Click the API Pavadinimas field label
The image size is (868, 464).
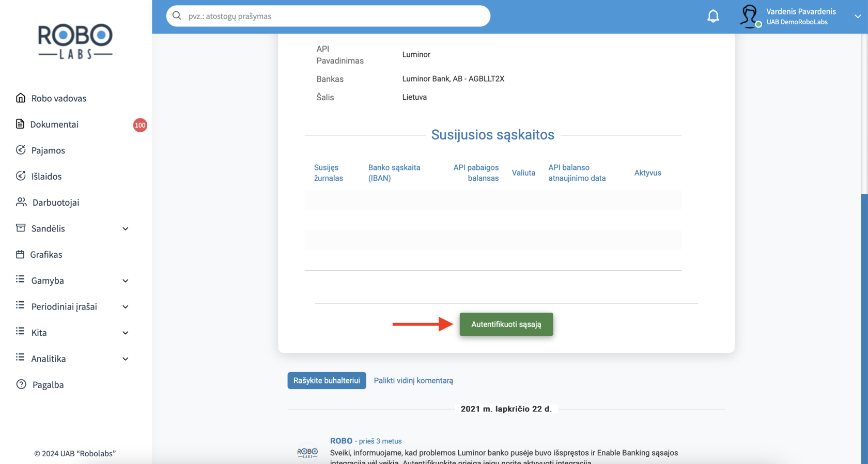[x=340, y=55]
